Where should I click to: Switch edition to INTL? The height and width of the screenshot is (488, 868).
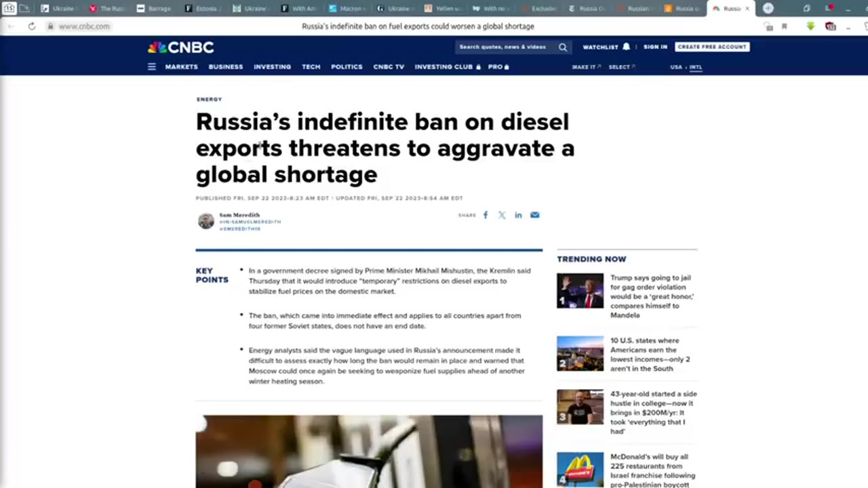[696, 67]
